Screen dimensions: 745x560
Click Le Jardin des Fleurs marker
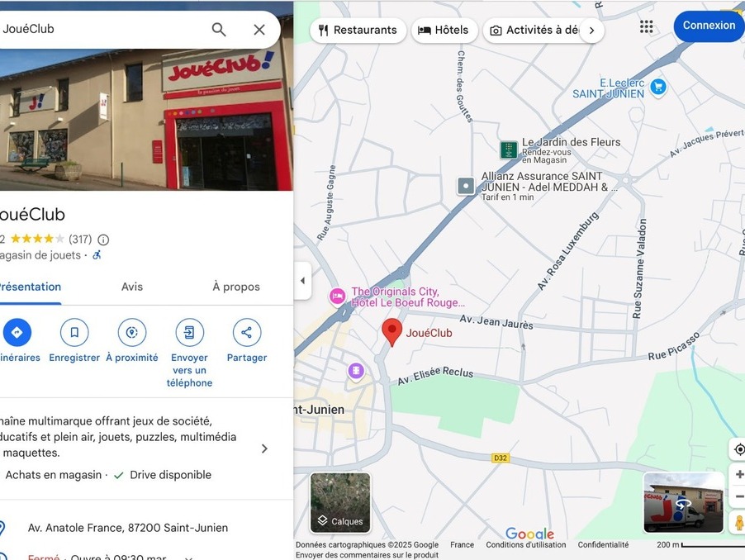[x=509, y=149]
